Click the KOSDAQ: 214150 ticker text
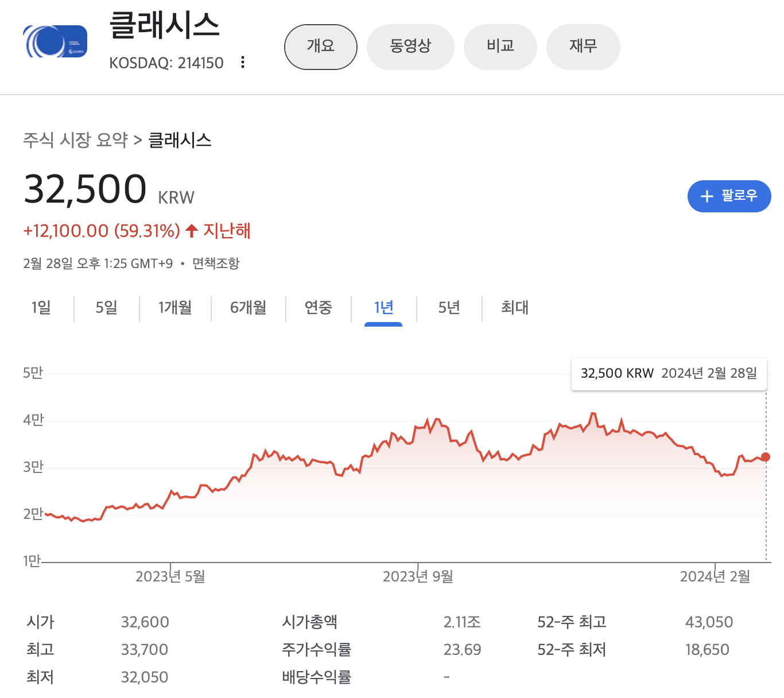This screenshot has height=698, width=784. pyautogui.click(x=166, y=63)
